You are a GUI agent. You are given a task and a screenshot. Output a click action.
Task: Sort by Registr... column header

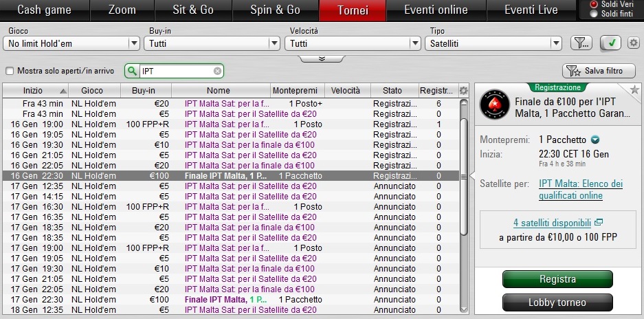click(x=438, y=91)
